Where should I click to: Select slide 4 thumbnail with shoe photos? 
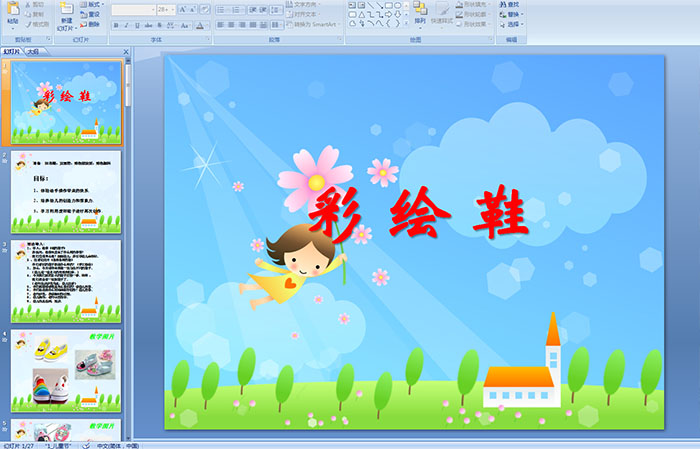66,371
